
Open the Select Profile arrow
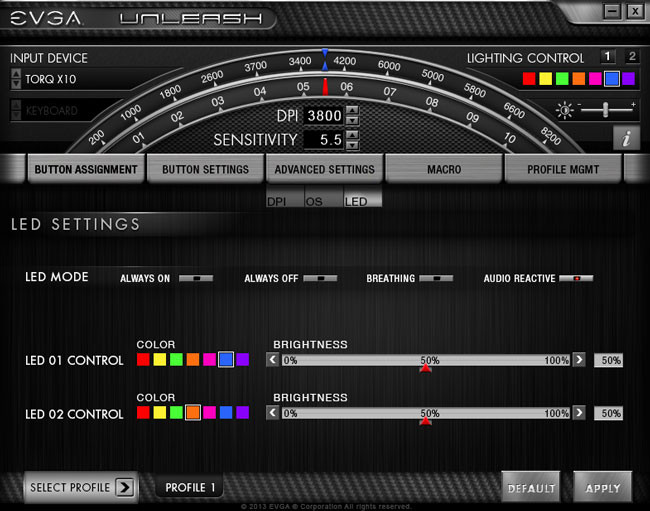click(x=124, y=488)
